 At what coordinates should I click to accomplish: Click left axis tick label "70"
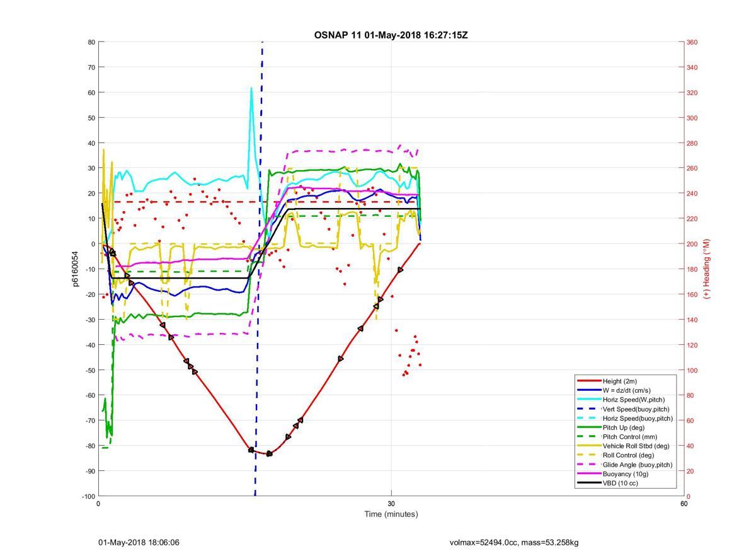(91, 67)
